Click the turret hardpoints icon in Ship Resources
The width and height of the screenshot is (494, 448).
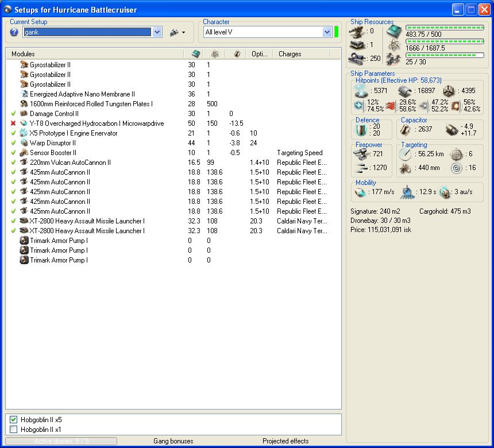[x=357, y=32]
